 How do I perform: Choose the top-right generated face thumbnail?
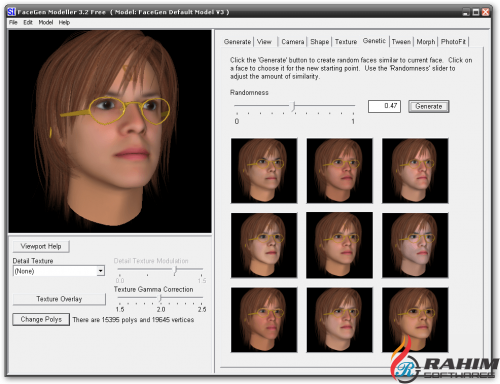(415, 171)
